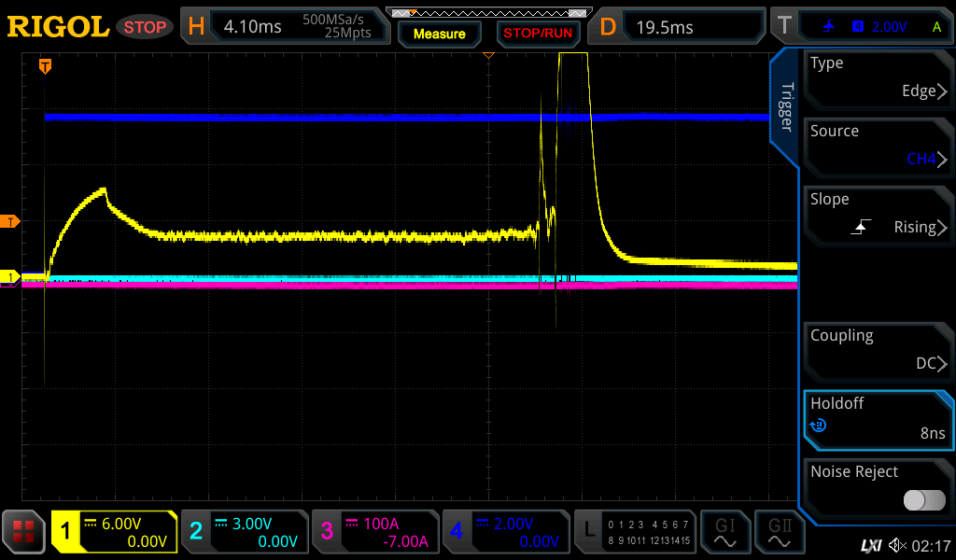Viewport: 956px width, 560px height.
Task: Select the orange trigger level marker T
Action: (x=10, y=221)
